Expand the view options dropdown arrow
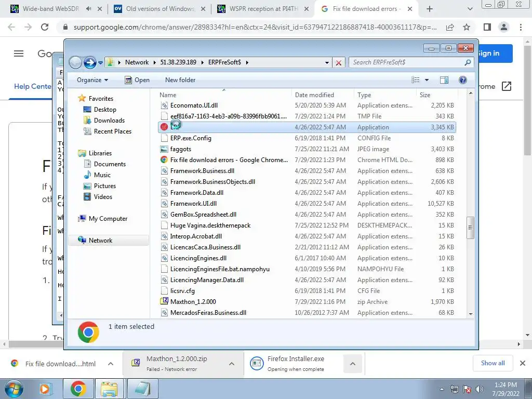The width and height of the screenshot is (532, 399). pos(427,80)
